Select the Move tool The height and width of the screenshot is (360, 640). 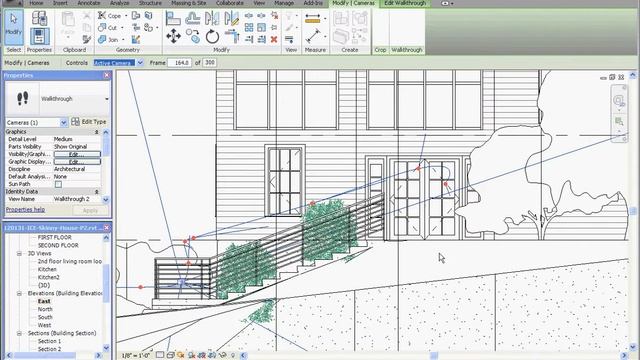pyautogui.click(x=173, y=36)
